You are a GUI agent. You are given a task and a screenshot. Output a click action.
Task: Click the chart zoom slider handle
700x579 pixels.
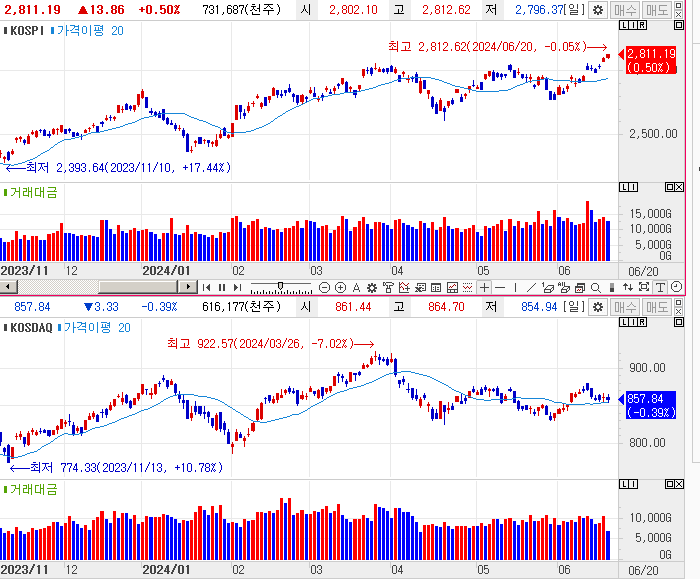coord(280,286)
